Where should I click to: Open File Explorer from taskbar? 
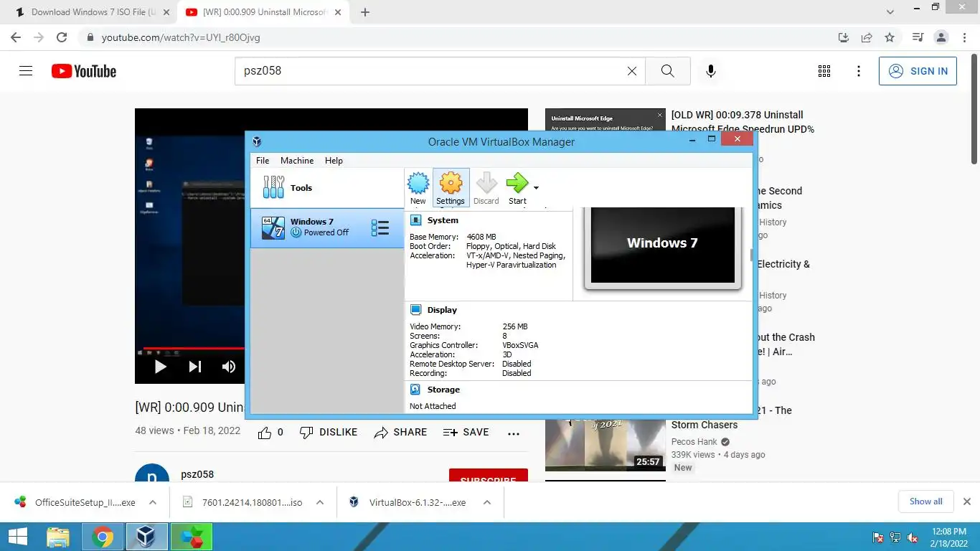(x=58, y=537)
